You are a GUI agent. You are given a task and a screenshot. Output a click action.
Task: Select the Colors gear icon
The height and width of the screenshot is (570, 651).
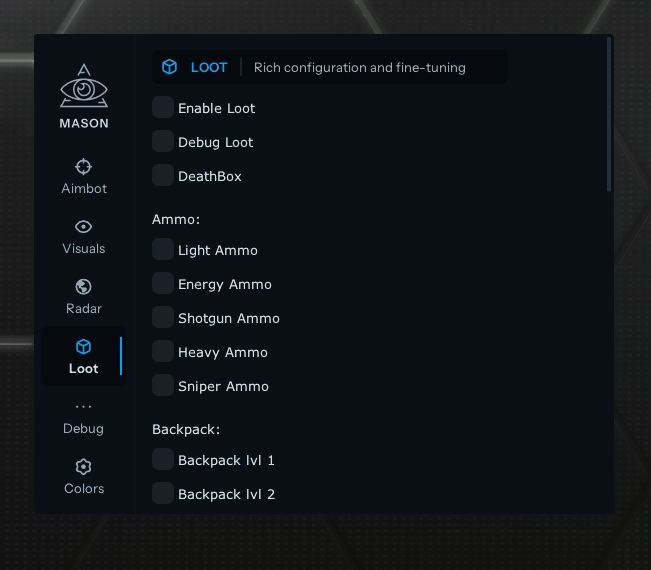pos(83,467)
